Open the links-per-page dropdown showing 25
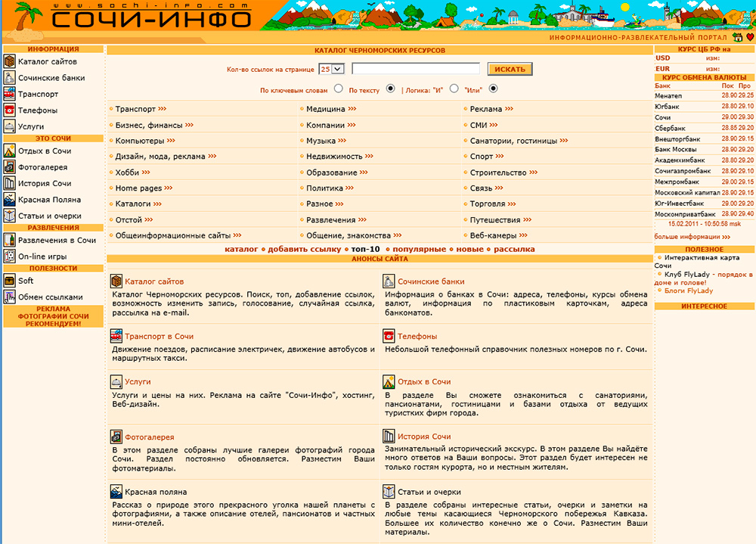 [x=331, y=69]
